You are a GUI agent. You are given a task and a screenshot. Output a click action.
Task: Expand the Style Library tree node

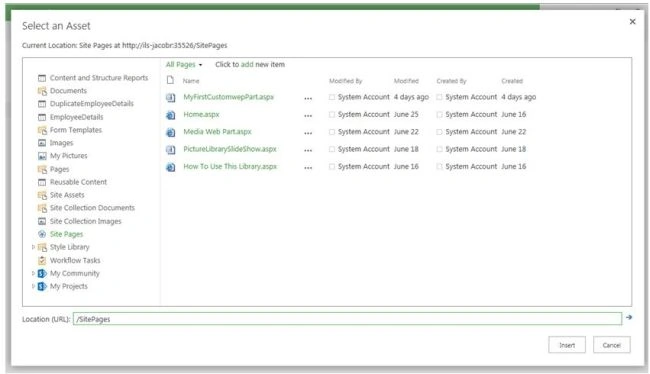[33, 247]
